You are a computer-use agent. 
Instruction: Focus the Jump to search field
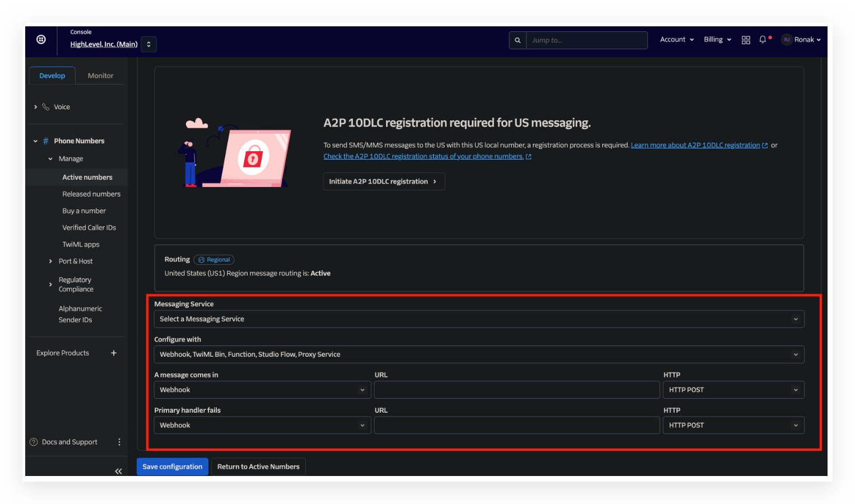587,40
